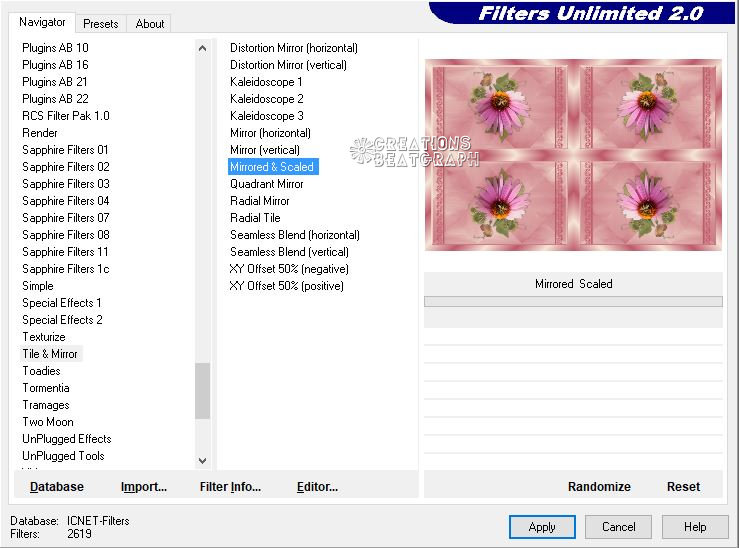Choose Radial Mirror filter

pyautogui.click(x=259, y=201)
